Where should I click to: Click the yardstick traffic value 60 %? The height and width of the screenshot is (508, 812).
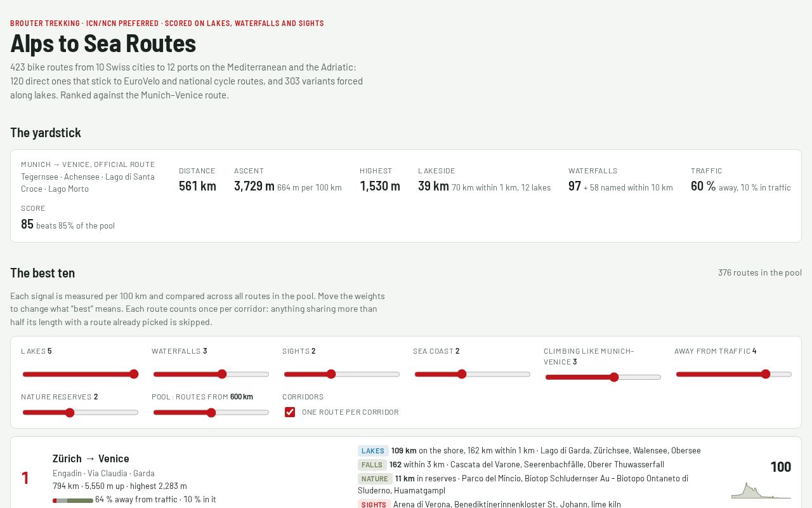(x=704, y=186)
